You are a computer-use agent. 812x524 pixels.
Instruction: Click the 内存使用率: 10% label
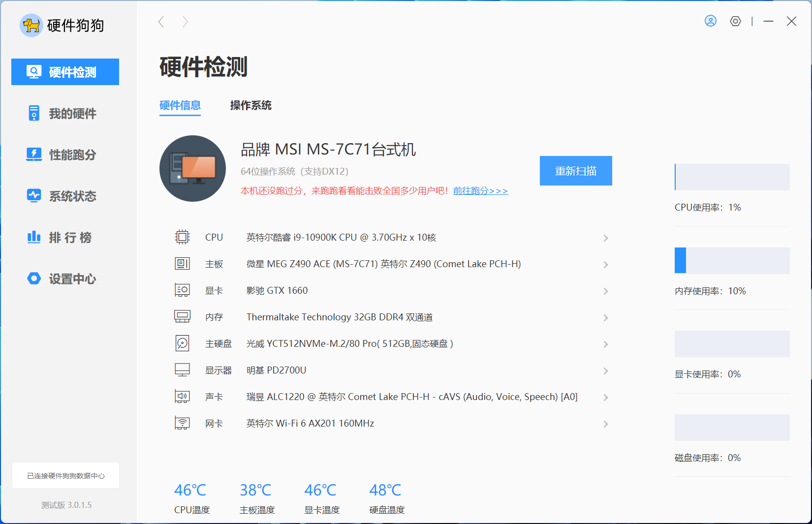[710, 291]
